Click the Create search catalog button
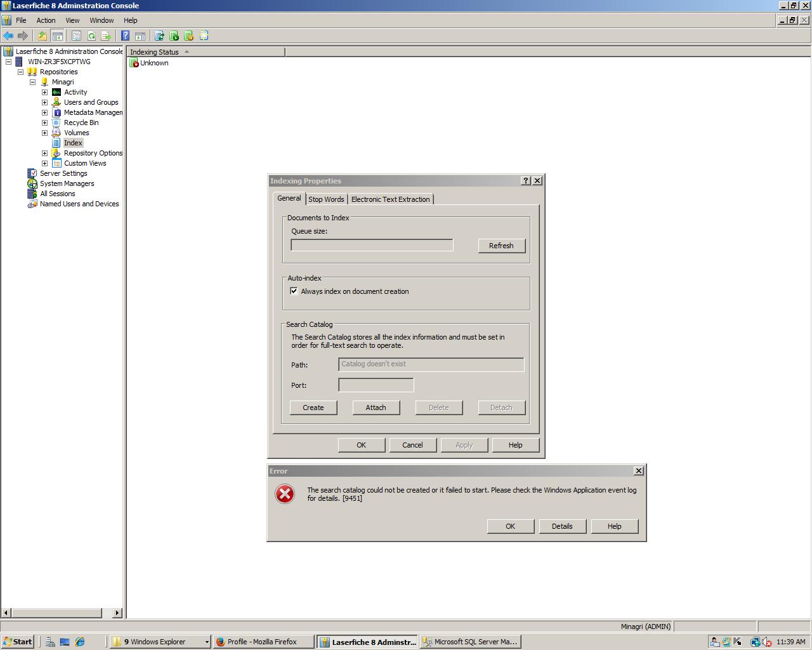Image resolution: width=812 pixels, height=650 pixels. (x=313, y=408)
